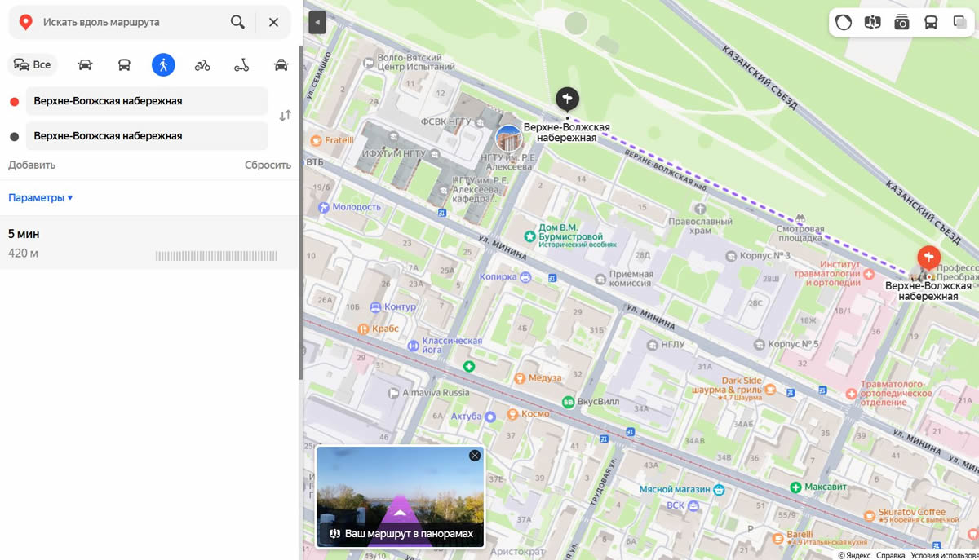This screenshot has width=979, height=560.
Task: Select the scooter route mode
Action: click(241, 65)
